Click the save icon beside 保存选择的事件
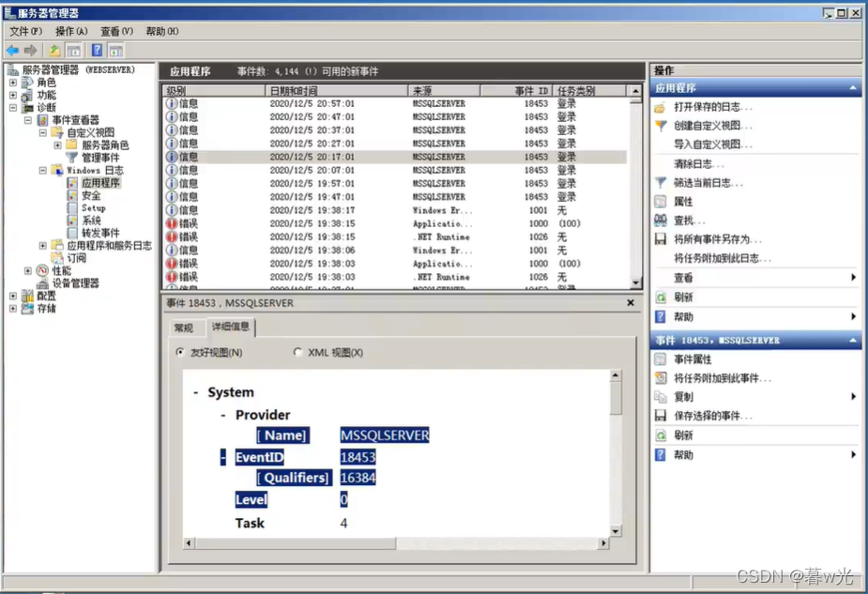The image size is (868, 594). coord(661,416)
